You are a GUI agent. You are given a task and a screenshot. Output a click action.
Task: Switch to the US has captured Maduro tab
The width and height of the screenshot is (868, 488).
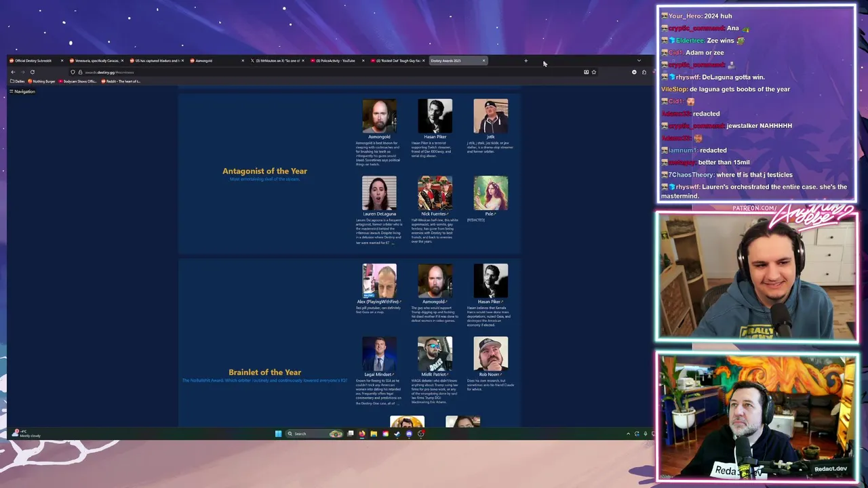click(x=155, y=61)
